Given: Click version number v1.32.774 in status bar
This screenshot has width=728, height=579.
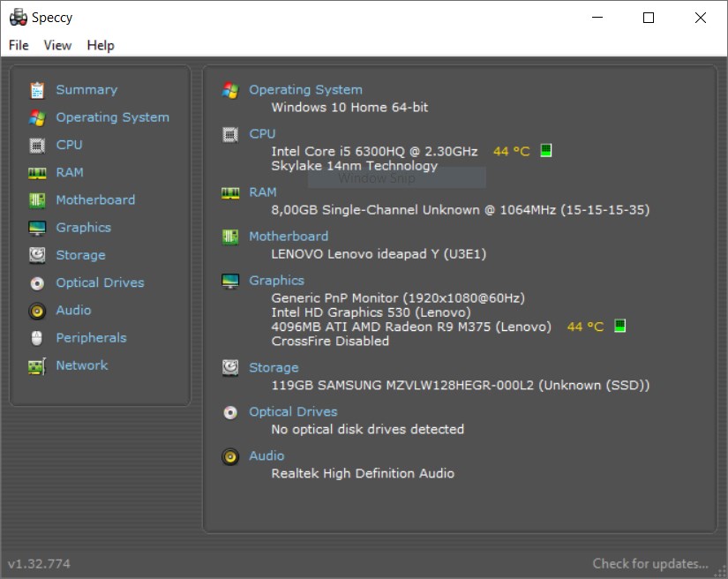Looking at the screenshot, I should 39,564.
